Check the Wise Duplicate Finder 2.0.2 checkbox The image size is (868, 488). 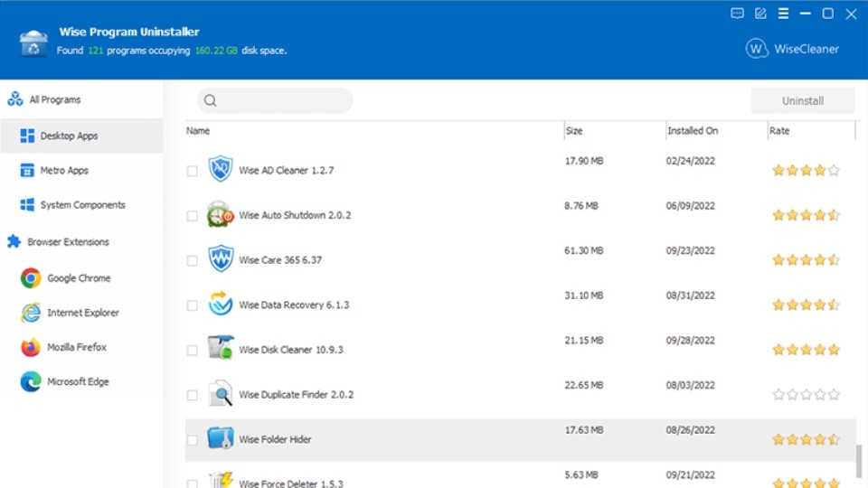pyautogui.click(x=192, y=395)
